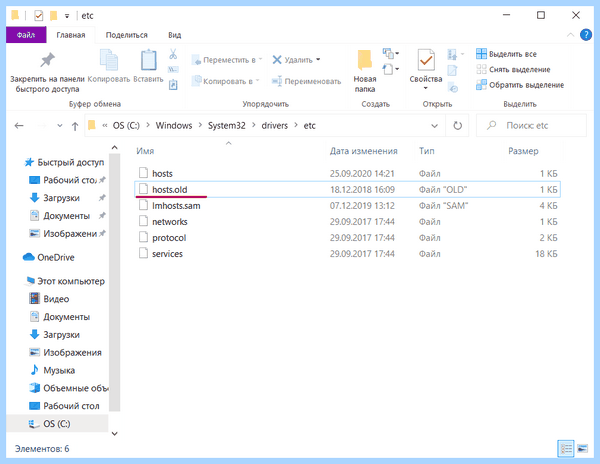Click the back navigation arrow
600x464 pixels.
19,125
